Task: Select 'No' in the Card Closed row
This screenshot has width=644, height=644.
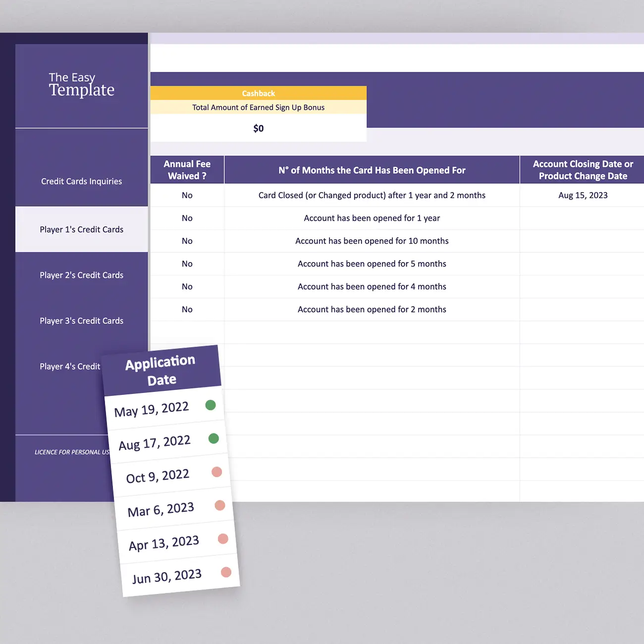Action: coord(187,195)
